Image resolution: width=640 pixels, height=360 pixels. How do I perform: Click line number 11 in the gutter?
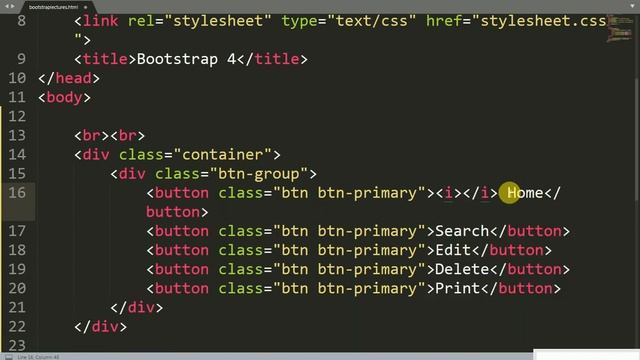click(17, 98)
